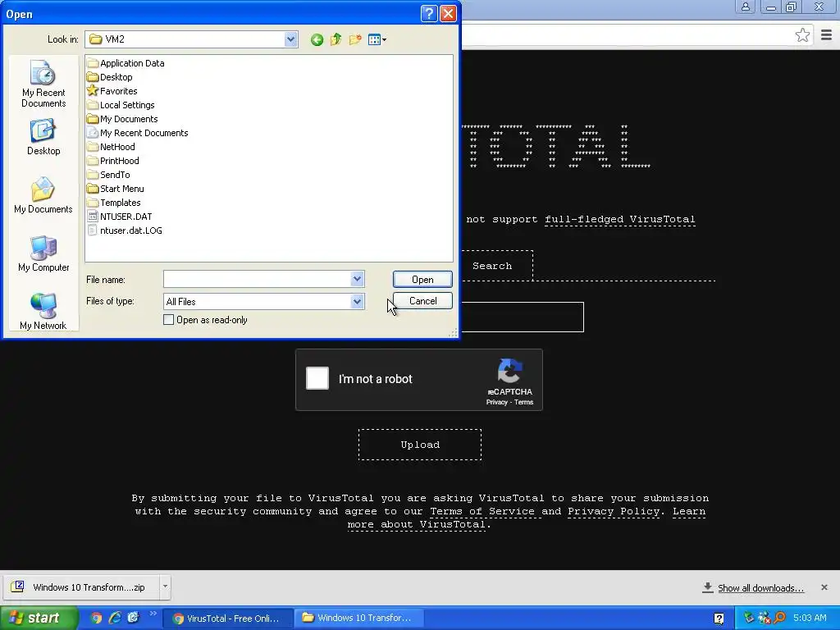Click the taskbar clock showing 5:03 AM
This screenshot has height=630, width=840.
coord(810,618)
